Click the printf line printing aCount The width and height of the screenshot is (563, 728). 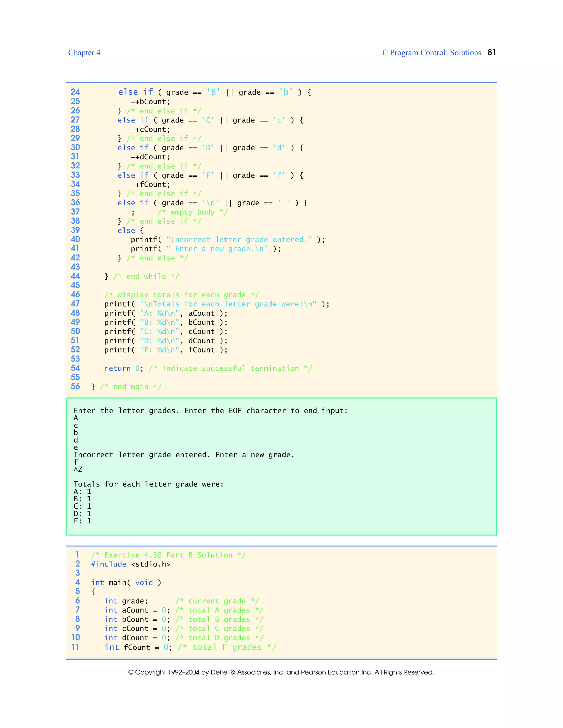click(166, 313)
